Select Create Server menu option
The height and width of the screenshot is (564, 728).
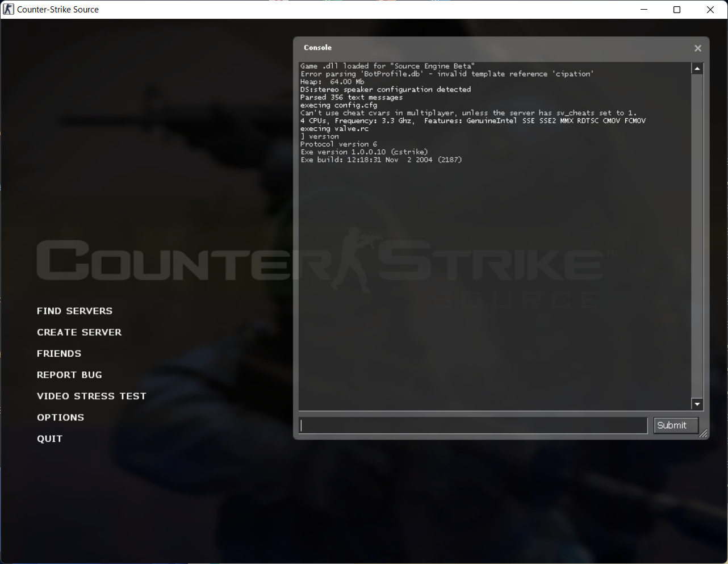[x=79, y=332]
